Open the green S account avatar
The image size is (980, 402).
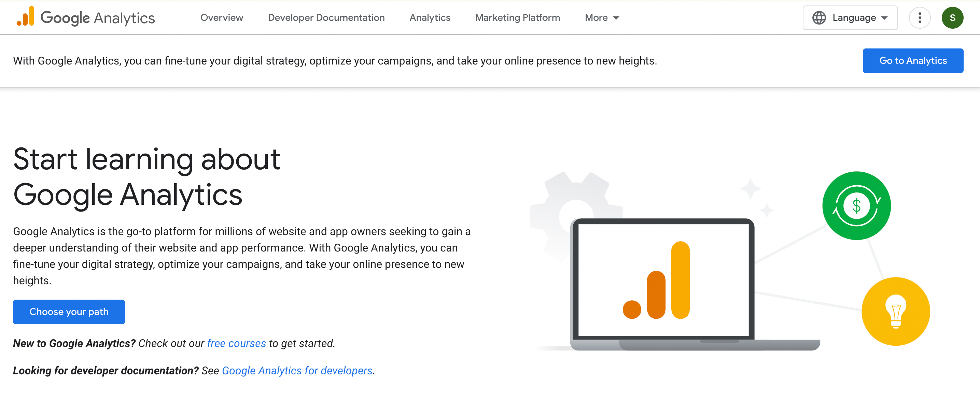(952, 18)
